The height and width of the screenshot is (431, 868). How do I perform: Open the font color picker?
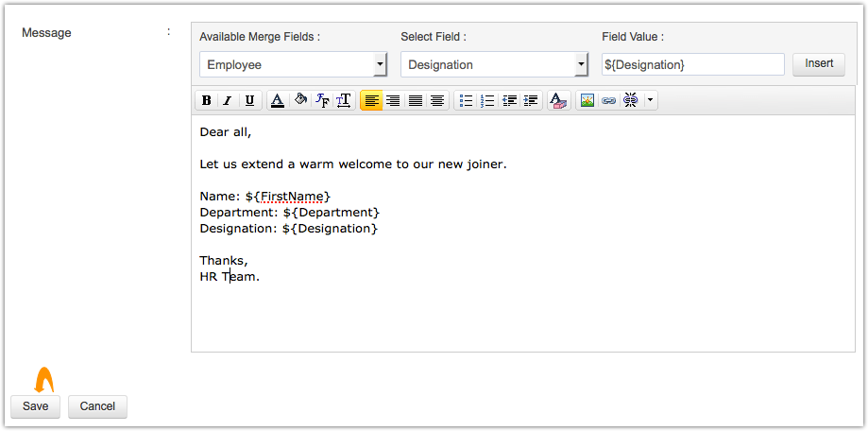coord(278,100)
